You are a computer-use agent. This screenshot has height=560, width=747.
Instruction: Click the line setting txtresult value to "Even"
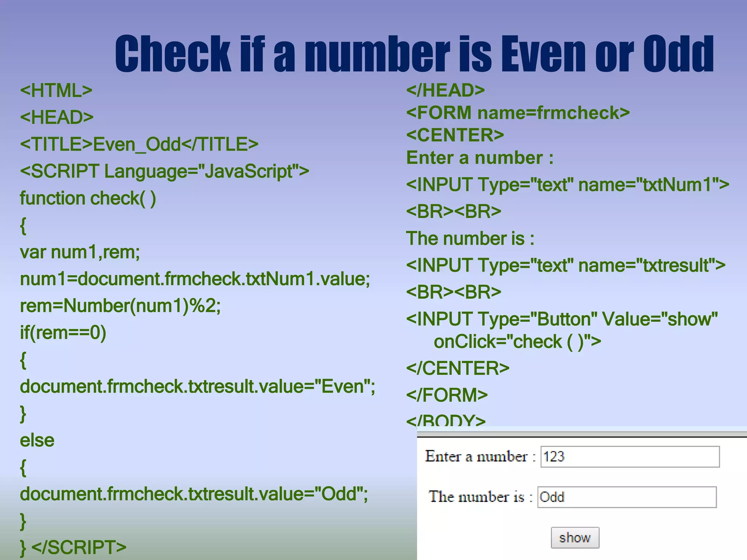click(197, 386)
